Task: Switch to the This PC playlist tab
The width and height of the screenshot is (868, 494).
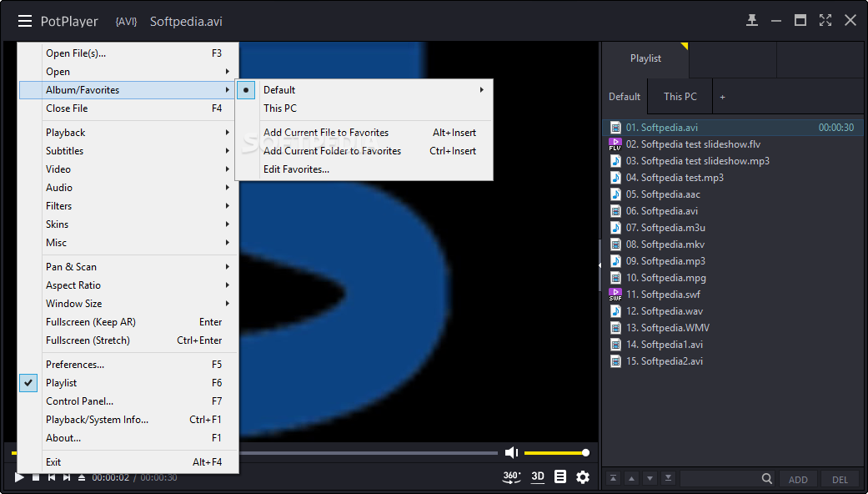Action: 680,96
